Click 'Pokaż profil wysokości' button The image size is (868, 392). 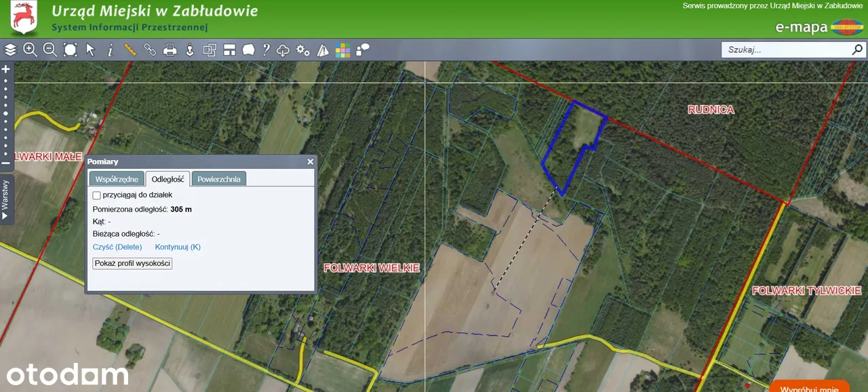point(132,263)
